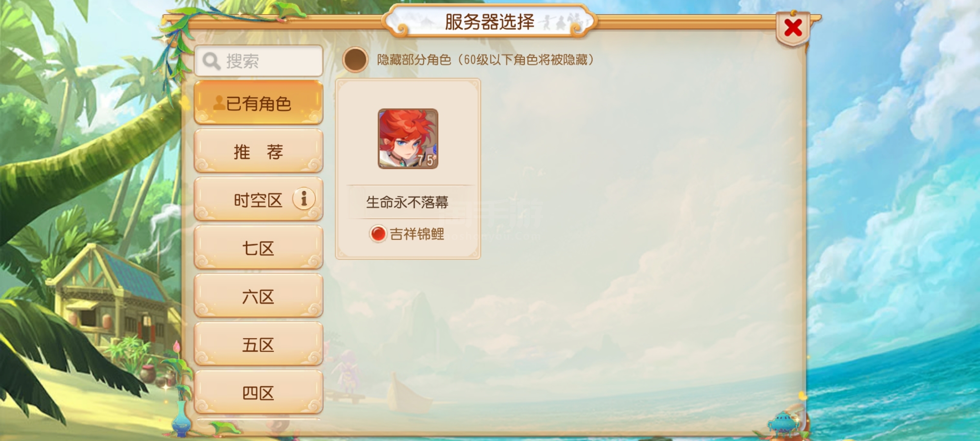This screenshot has width=980, height=441.
Task: Click the person icon on 已有角色 tab
Action: (219, 103)
